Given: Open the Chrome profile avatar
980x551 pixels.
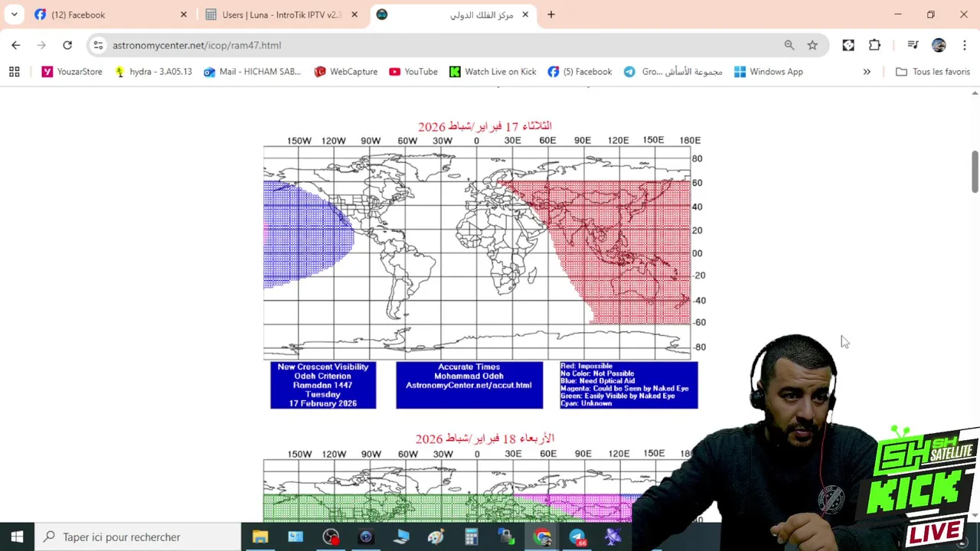Looking at the screenshot, I should [939, 45].
